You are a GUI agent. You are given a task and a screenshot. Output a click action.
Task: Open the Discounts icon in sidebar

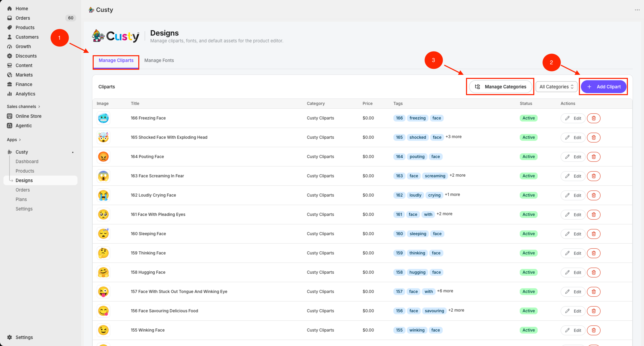point(9,56)
